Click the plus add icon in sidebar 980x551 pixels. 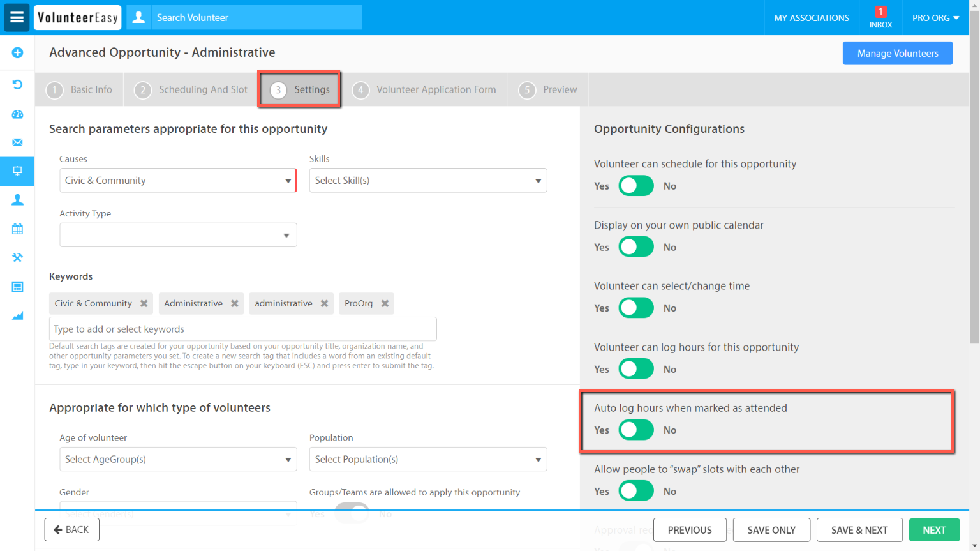17,52
